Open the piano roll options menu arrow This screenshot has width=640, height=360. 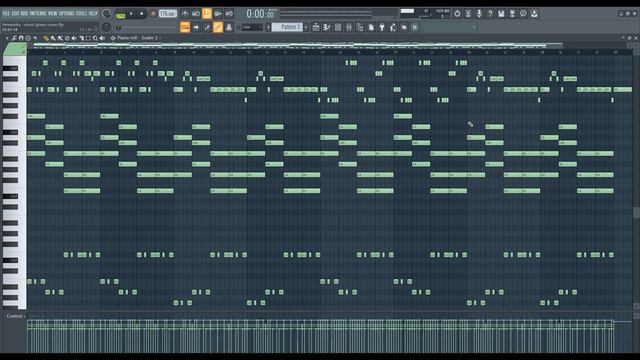point(7,38)
